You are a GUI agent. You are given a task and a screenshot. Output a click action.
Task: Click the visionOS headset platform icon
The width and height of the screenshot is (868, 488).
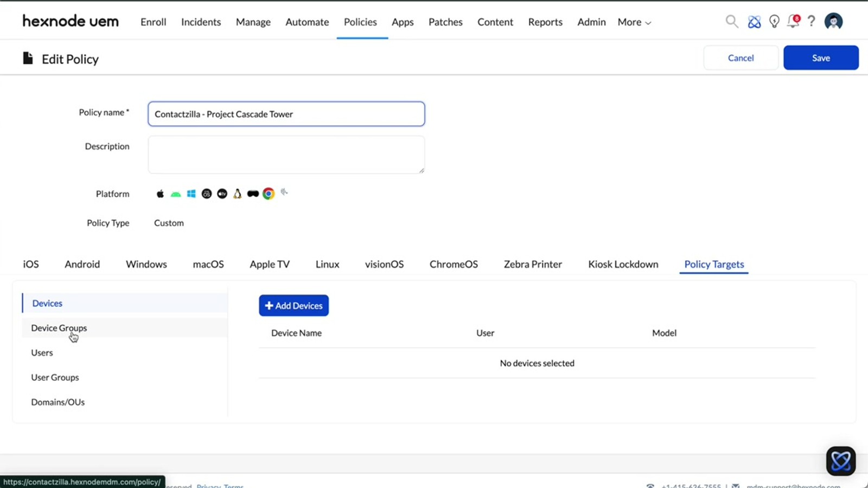pyautogui.click(x=253, y=194)
